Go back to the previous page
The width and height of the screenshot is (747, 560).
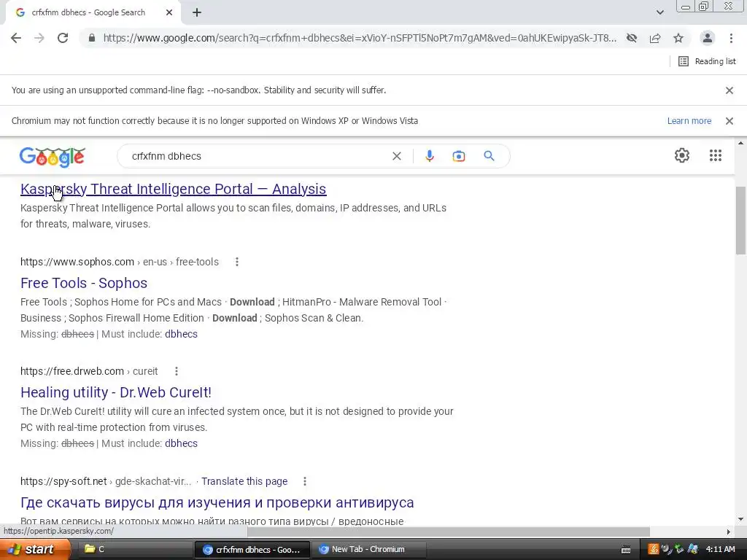(16, 38)
